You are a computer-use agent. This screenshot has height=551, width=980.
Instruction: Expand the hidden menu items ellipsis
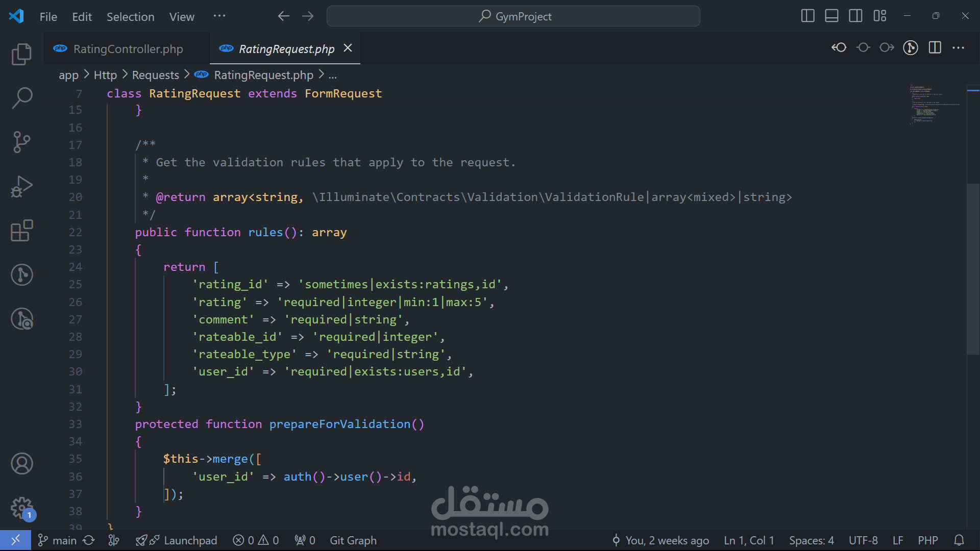click(x=219, y=16)
